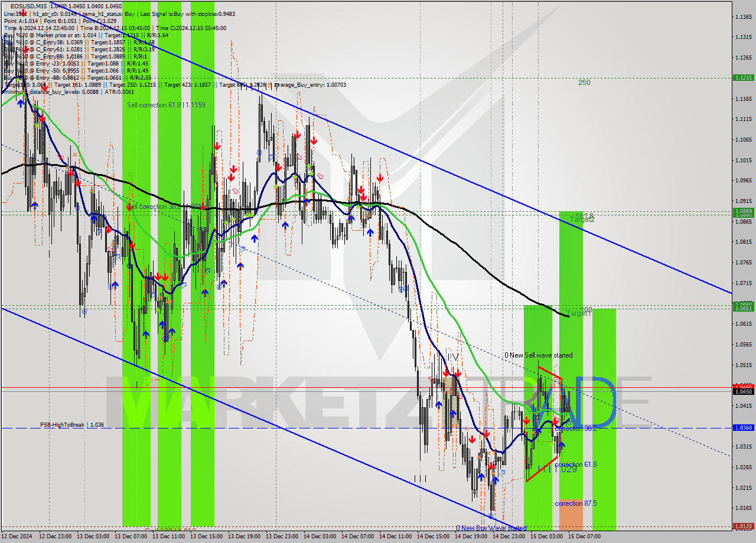
Task: Click the FSB-HighToBreak | 1.036 label
Action: point(72,424)
